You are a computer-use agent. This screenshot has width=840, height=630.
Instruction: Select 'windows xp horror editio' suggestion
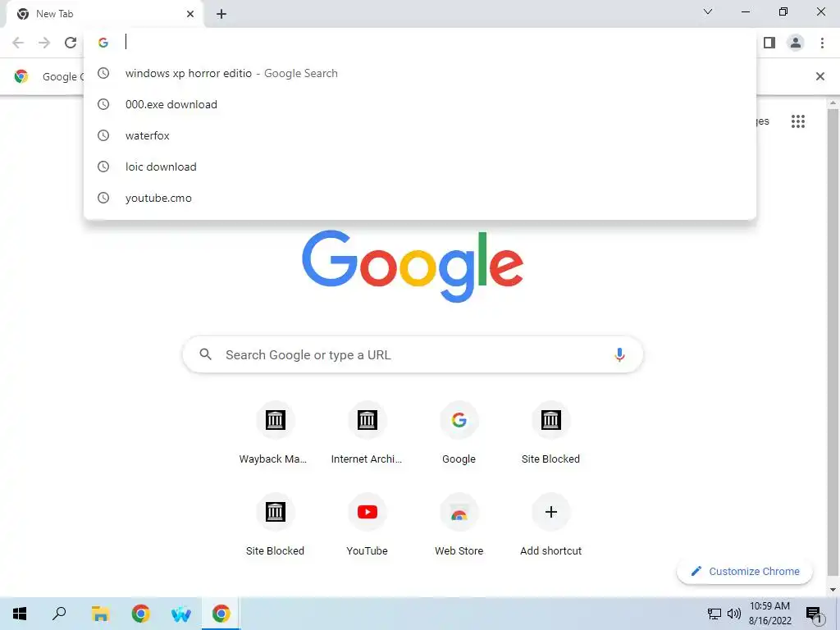(x=420, y=73)
